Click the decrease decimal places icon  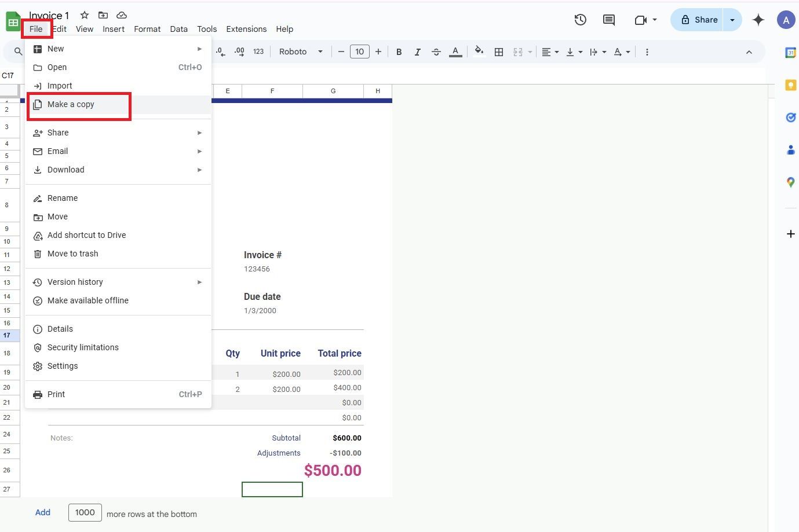click(220, 52)
